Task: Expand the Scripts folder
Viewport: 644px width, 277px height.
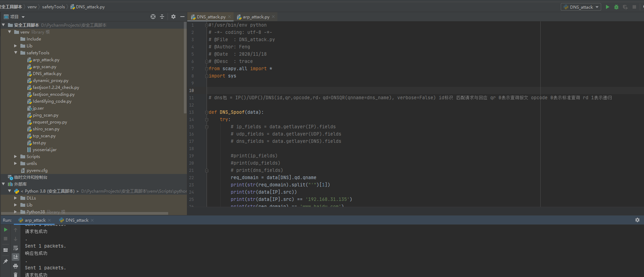Action: click(x=16, y=157)
